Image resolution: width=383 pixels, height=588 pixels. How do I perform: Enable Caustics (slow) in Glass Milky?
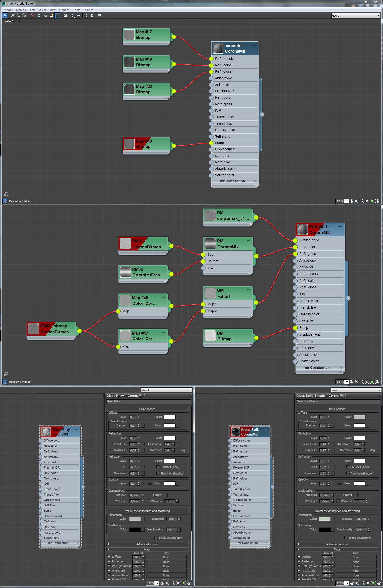click(x=158, y=467)
